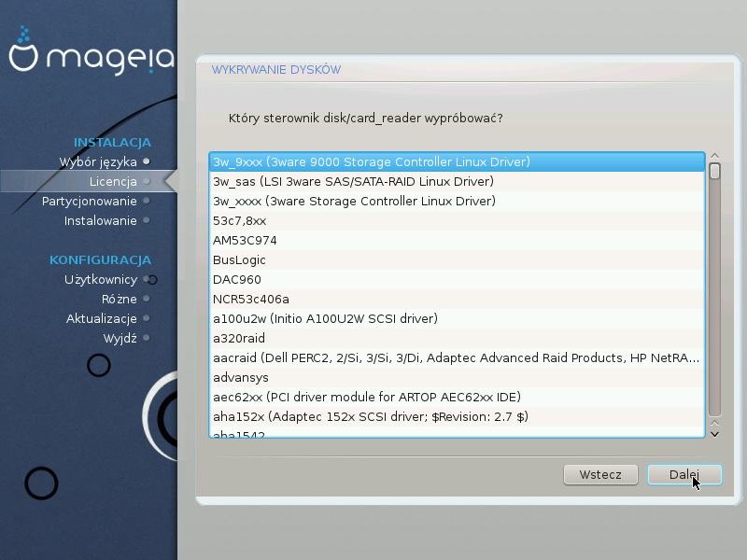The height and width of the screenshot is (560, 747).
Task: Click the Aktualizacje step
Action: coord(102,318)
